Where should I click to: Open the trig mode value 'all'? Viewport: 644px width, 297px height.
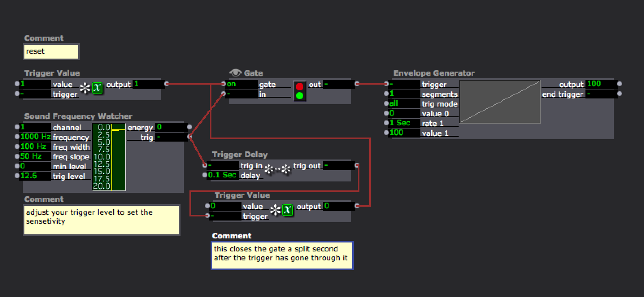click(405, 104)
